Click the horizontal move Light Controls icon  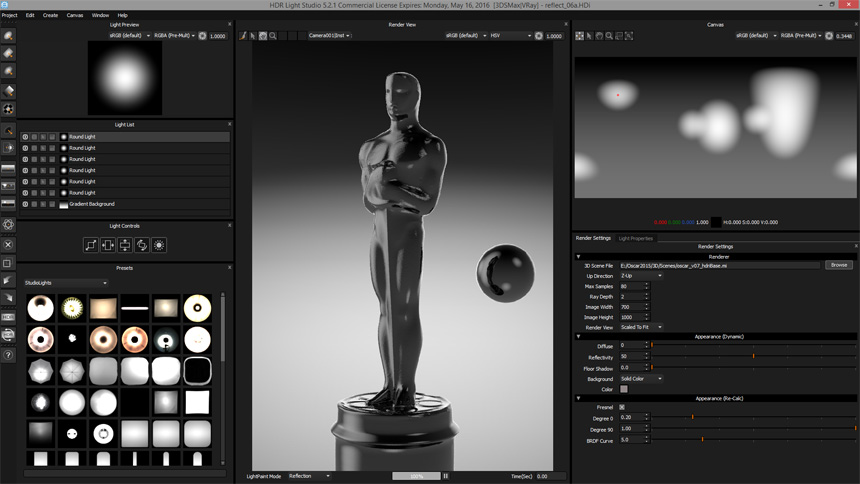pyautogui.click(x=108, y=245)
